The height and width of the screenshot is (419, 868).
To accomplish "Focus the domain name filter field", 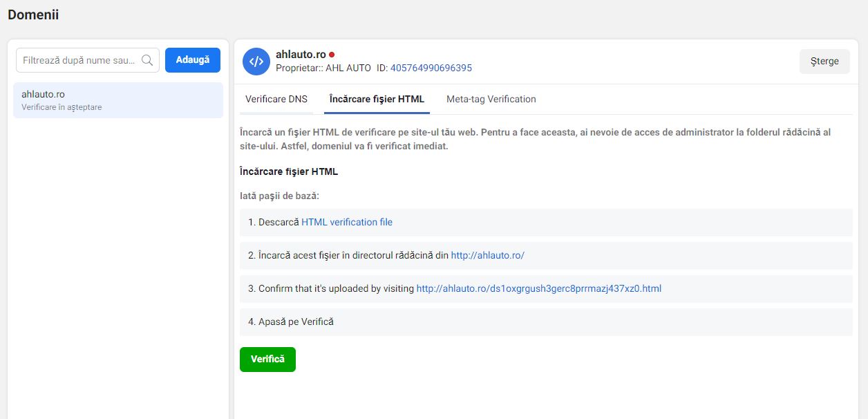I will pyautogui.click(x=88, y=60).
